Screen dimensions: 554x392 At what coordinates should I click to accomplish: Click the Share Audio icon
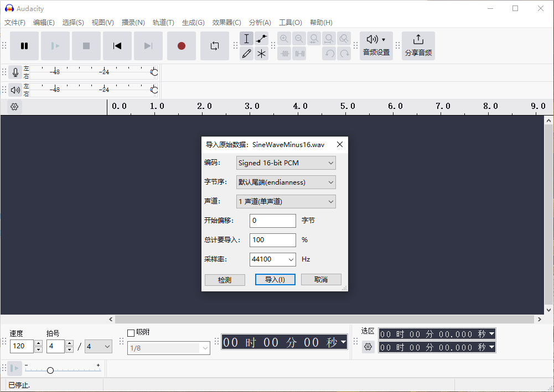[418, 45]
